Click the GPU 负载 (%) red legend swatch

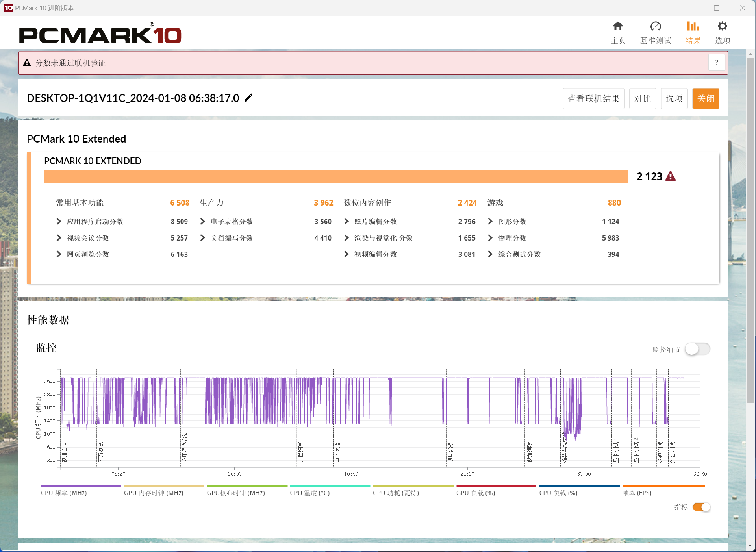pyautogui.click(x=496, y=486)
